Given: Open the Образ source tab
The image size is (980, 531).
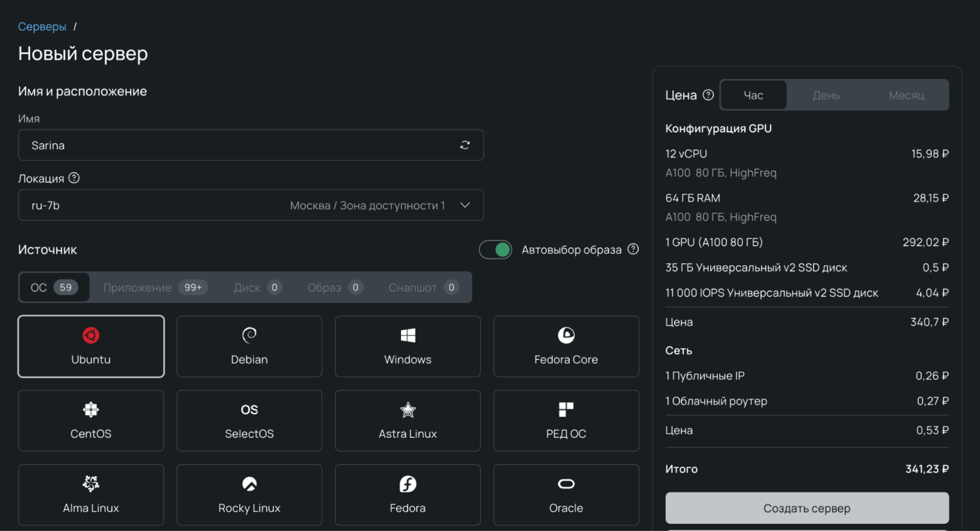Looking at the screenshot, I should pyautogui.click(x=335, y=287).
